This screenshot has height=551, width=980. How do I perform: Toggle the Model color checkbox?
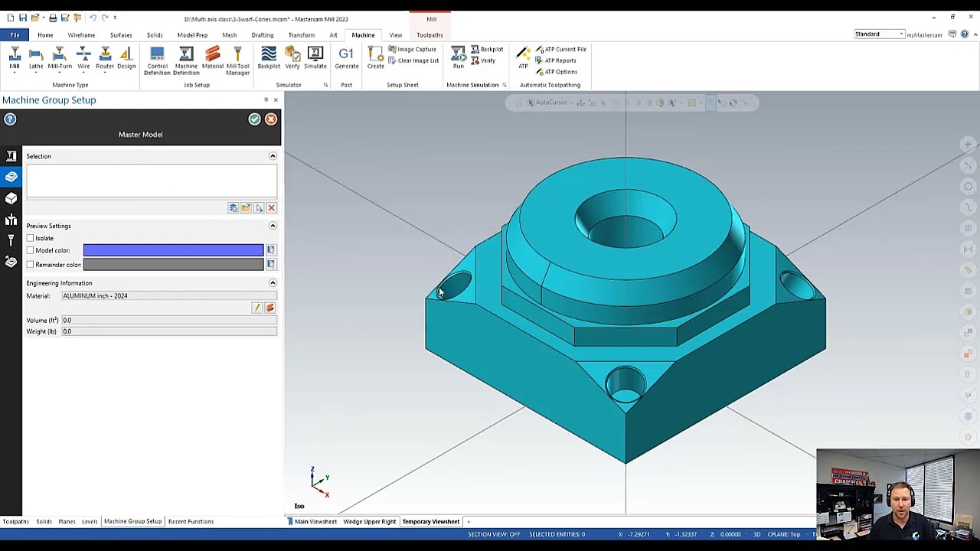(30, 250)
